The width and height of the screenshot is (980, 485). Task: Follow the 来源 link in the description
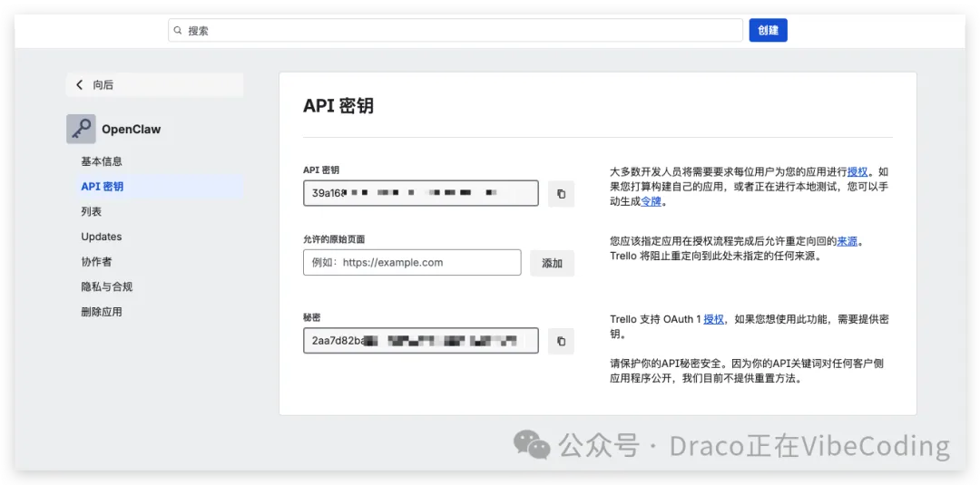[847, 241]
